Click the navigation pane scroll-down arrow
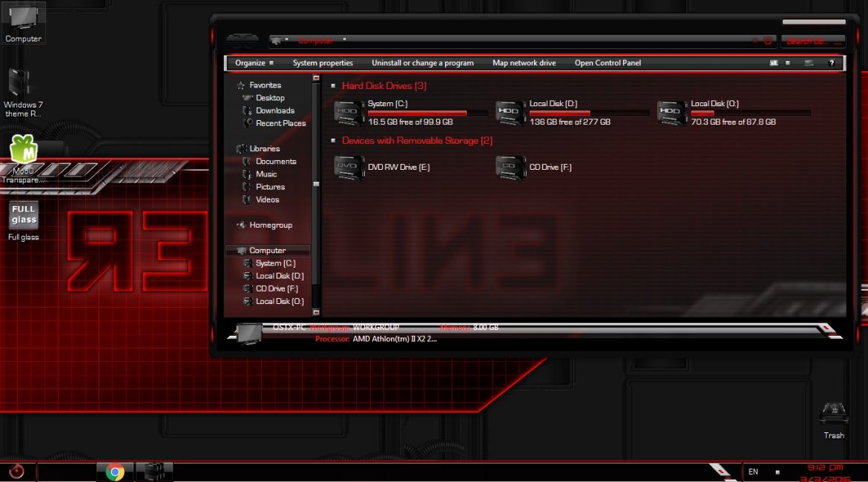 pos(316,312)
